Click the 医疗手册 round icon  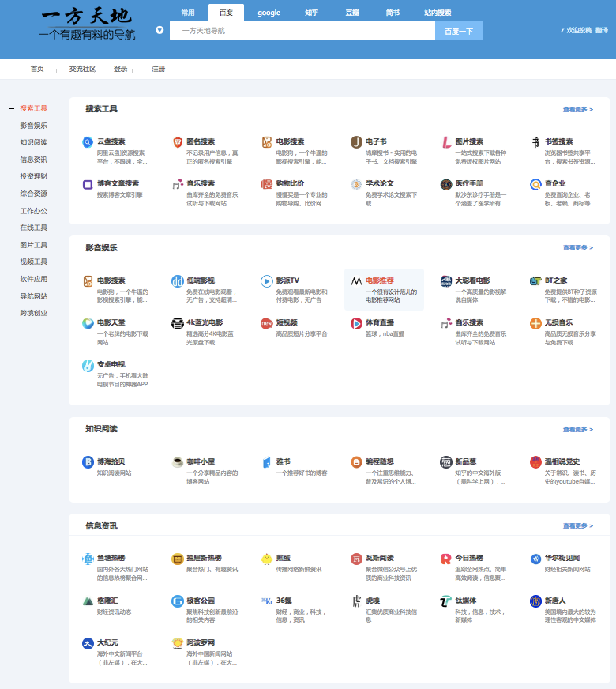click(x=446, y=184)
